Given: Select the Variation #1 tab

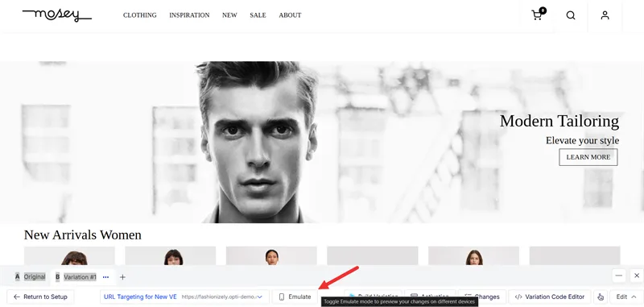Looking at the screenshot, I should [x=76, y=276].
